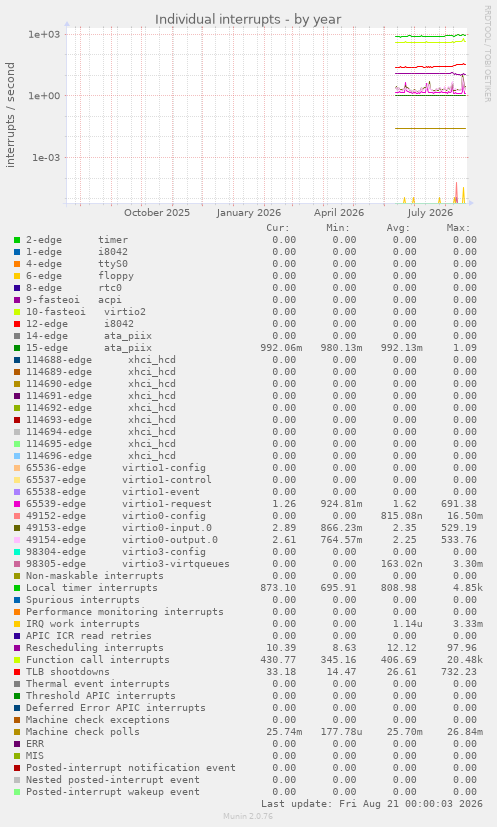This screenshot has width=497, height=827.
Task: Click the green swatch beside 2-edge timer
Action: 17,240
